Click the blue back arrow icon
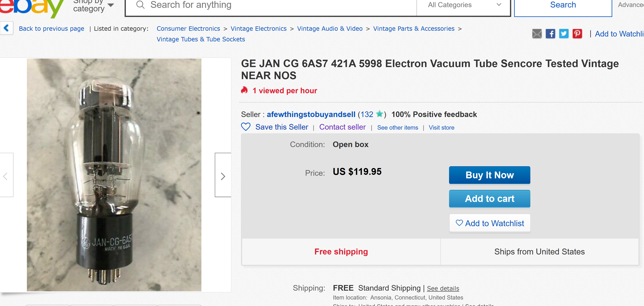 pyautogui.click(x=6, y=28)
